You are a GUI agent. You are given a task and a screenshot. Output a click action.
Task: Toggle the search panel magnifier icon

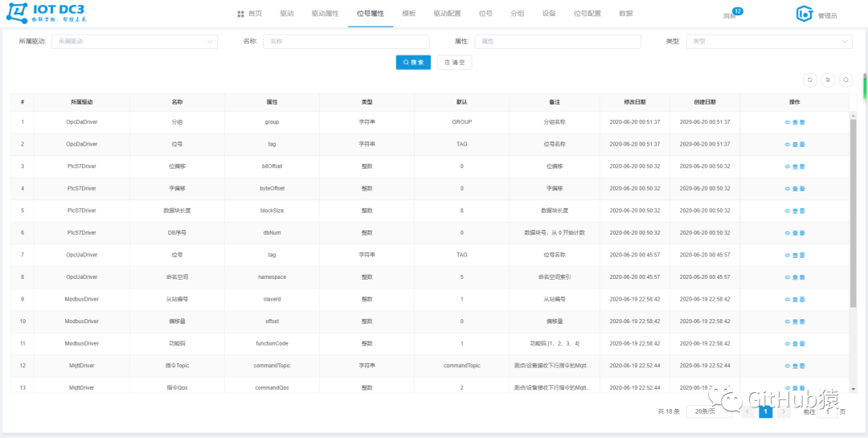[x=846, y=80]
